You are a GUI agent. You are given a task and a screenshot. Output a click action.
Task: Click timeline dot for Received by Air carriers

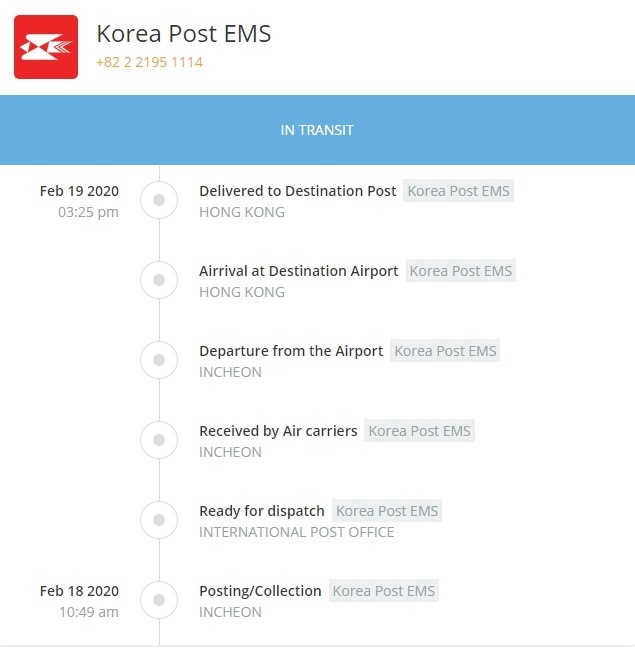[159, 440]
